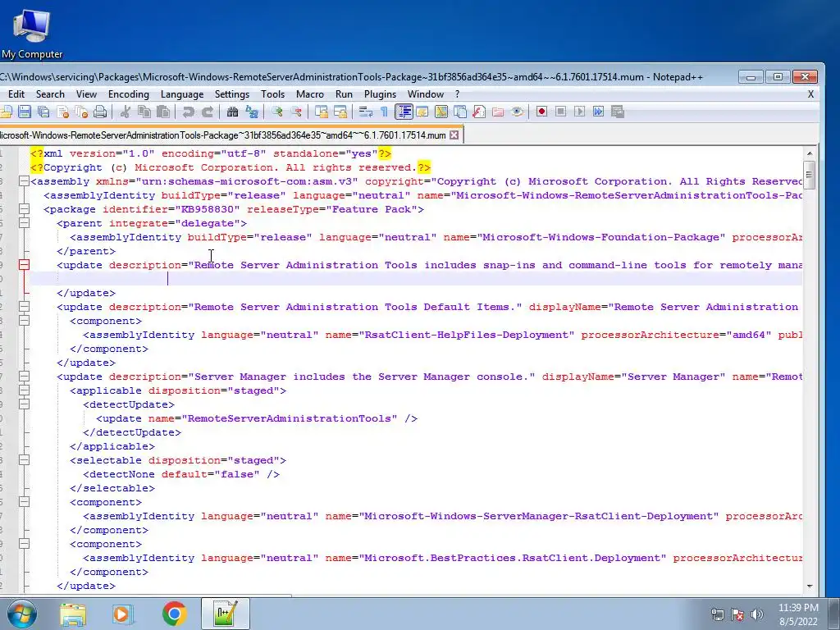Open the Folder as Workspace icon
This screenshot has height=630, width=840.
[498, 112]
